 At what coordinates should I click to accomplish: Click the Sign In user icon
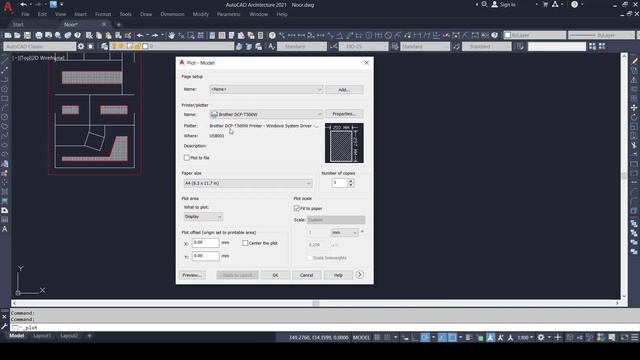[x=494, y=4]
